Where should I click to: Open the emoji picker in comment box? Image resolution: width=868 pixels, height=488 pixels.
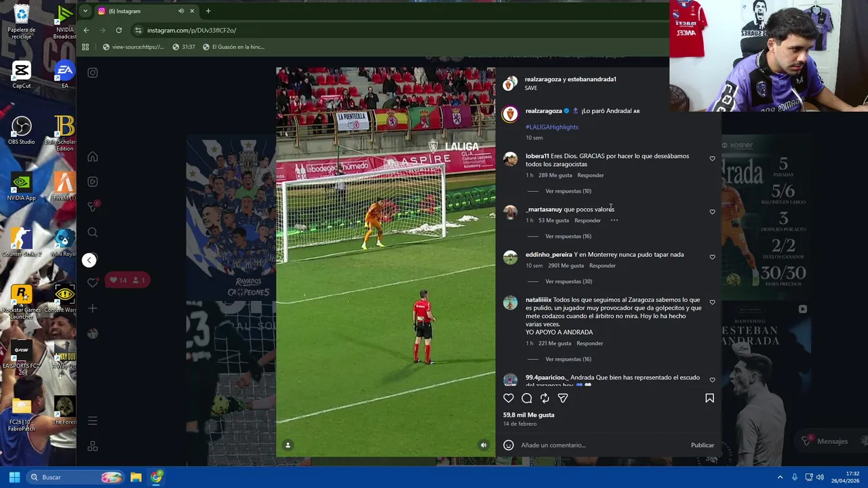(509, 445)
